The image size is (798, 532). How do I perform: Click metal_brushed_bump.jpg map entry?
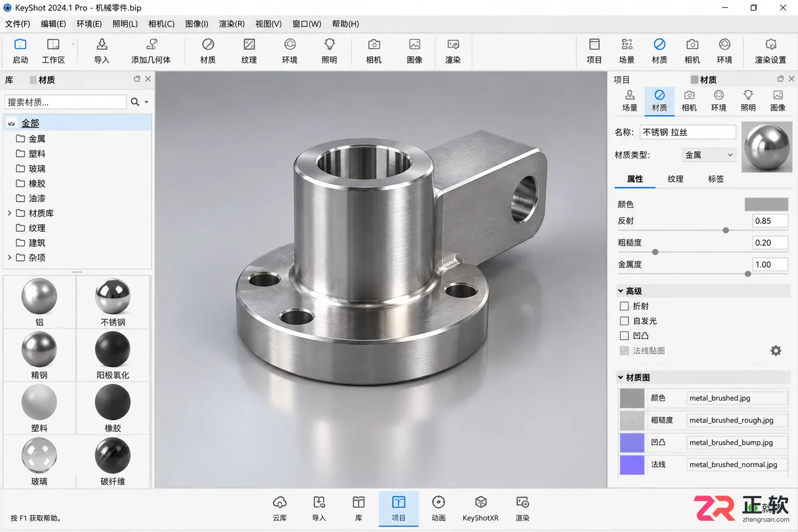click(x=736, y=442)
